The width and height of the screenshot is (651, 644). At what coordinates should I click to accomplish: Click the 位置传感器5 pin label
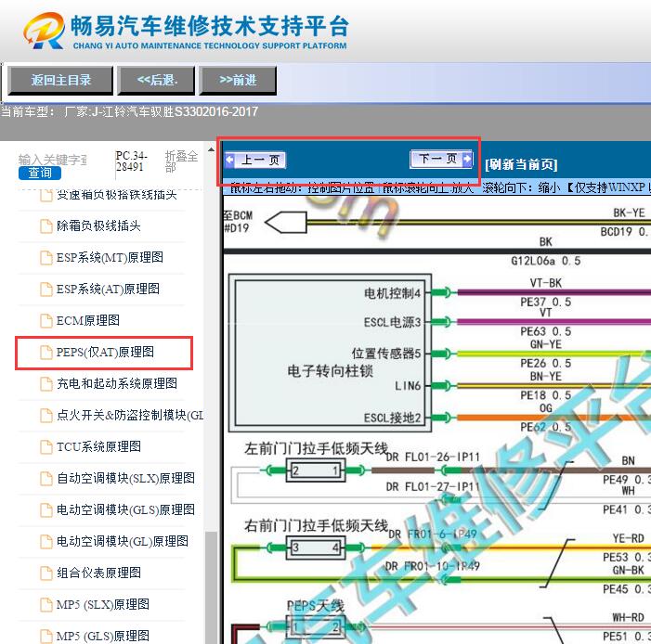coord(386,354)
